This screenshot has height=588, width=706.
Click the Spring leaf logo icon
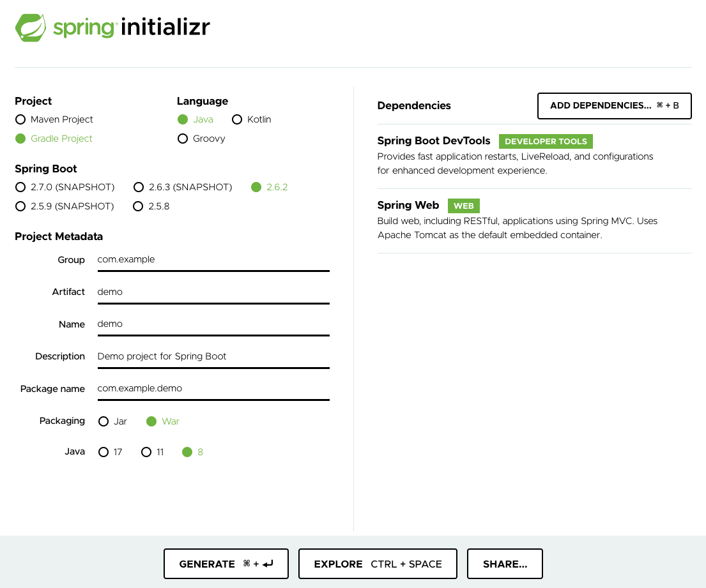pos(31,27)
